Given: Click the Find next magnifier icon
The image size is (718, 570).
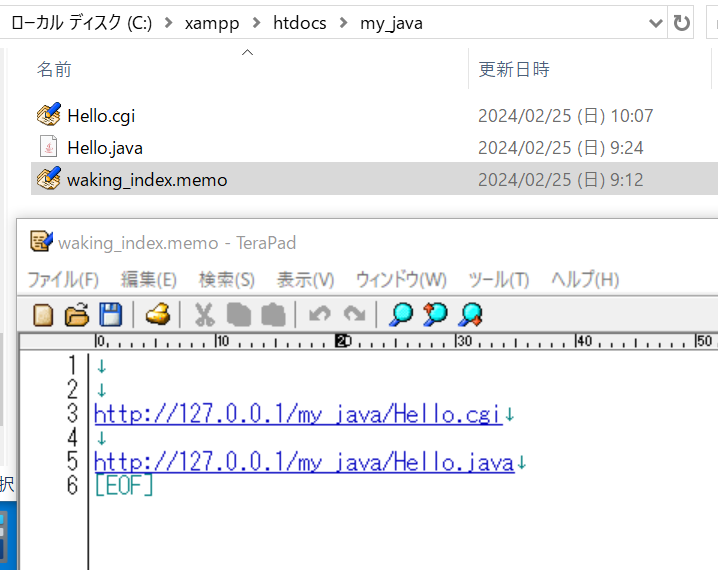Looking at the screenshot, I should [470, 315].
